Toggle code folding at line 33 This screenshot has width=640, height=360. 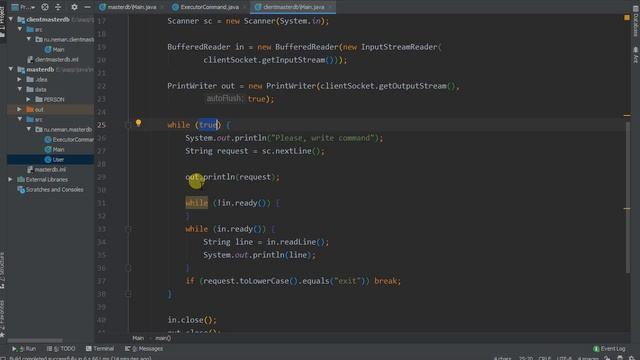(x=128, y=229)
